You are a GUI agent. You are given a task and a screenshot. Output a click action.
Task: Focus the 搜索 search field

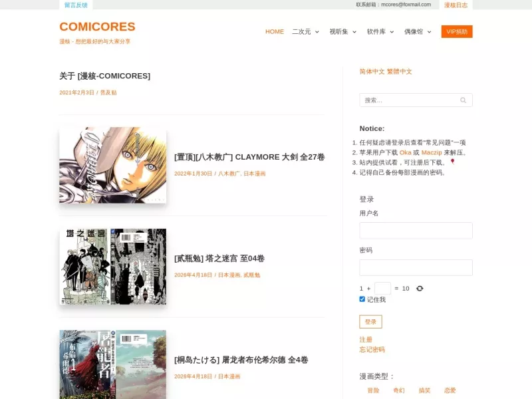[x=416, y=100]
